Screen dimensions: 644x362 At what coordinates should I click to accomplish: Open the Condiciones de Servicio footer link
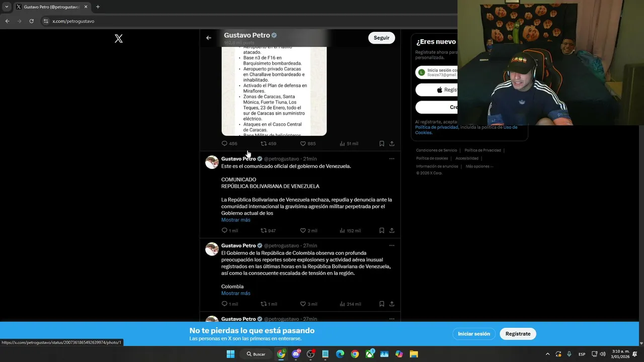click(x=437, y=150)
